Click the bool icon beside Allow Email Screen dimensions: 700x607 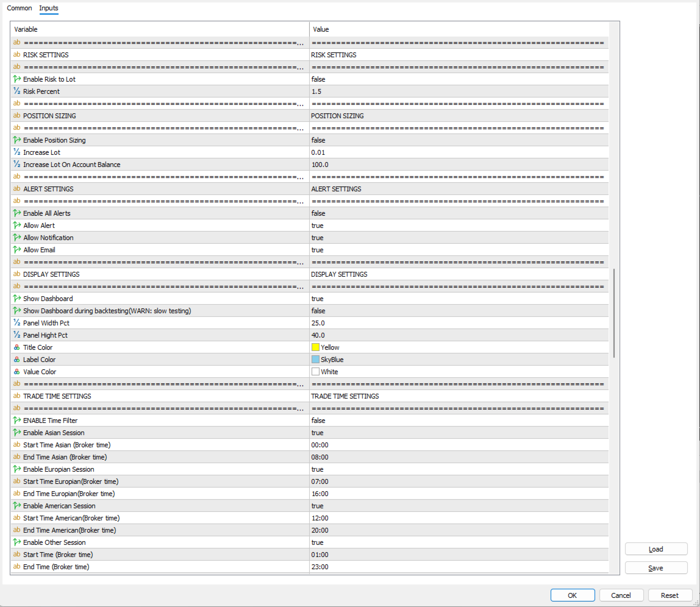tap(17, 250)
